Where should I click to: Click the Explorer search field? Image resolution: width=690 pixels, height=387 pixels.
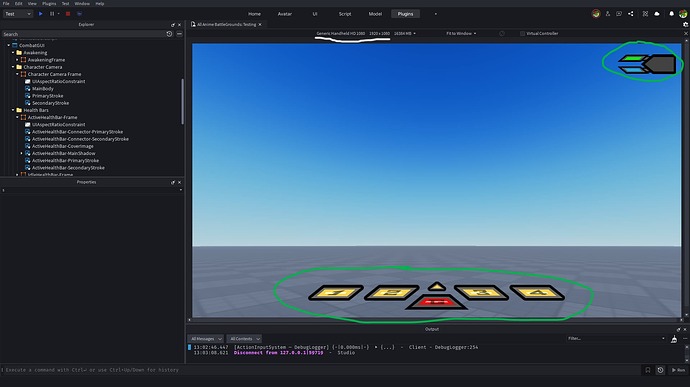[x=83, y=34]
